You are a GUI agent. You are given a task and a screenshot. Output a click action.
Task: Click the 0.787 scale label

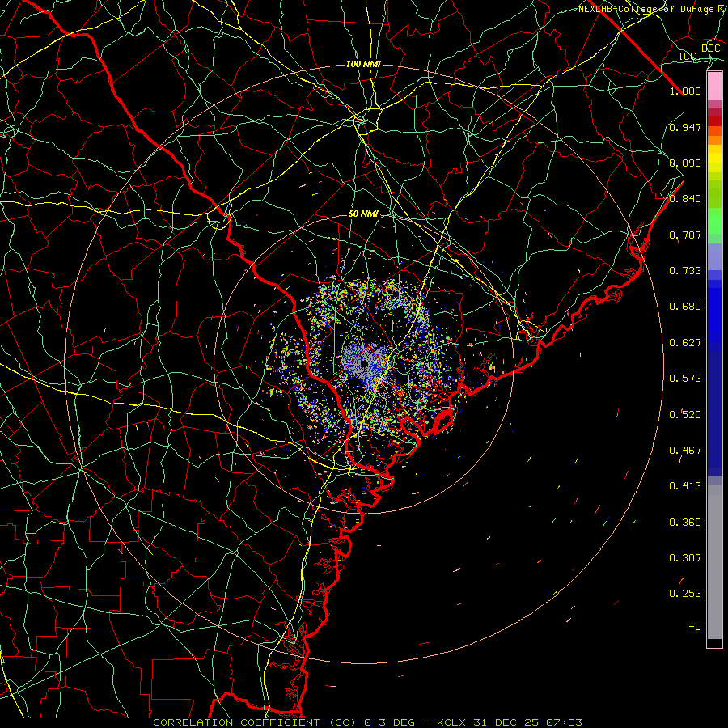(685, 235)
